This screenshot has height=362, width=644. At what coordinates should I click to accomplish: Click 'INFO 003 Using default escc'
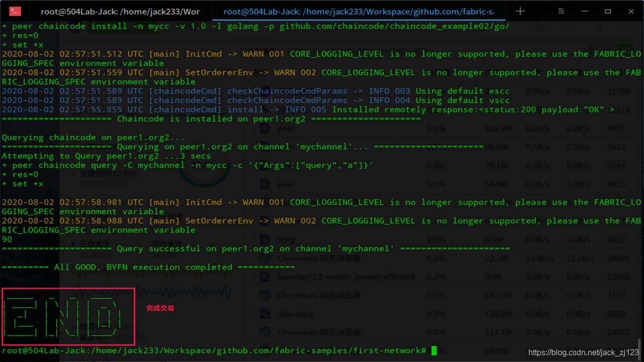[x=439, y=91]
